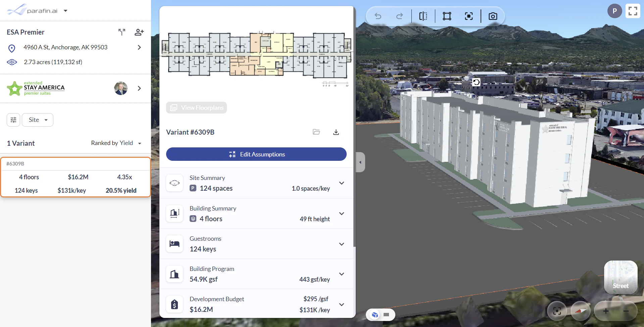Open address details chevron
Viewport: 644px width, 327px height.
tap(139, 47)
